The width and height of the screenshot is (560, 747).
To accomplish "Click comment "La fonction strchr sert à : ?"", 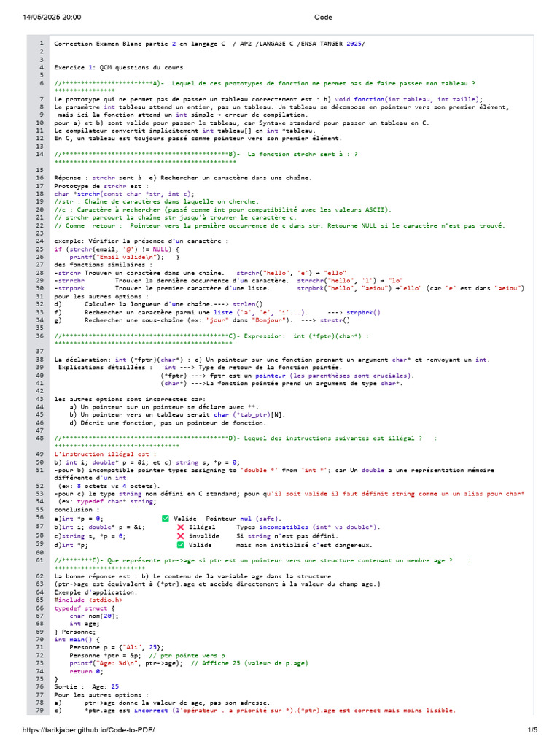I will 303,155.
